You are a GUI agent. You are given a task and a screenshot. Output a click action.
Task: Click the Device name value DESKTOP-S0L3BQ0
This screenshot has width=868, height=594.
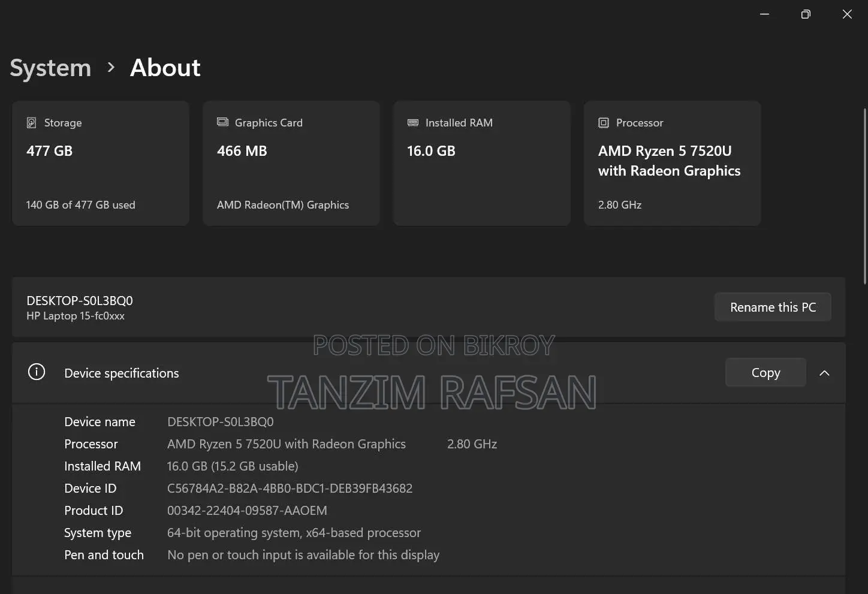click(221, 422)
